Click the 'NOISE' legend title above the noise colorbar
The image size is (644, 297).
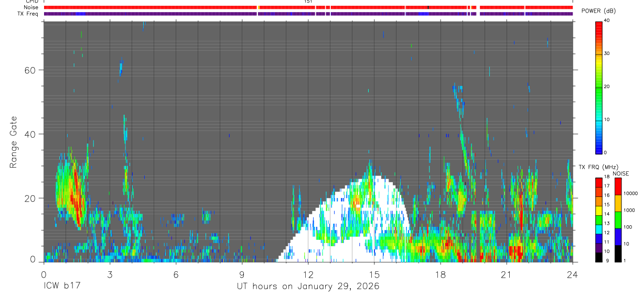point(621,173)
